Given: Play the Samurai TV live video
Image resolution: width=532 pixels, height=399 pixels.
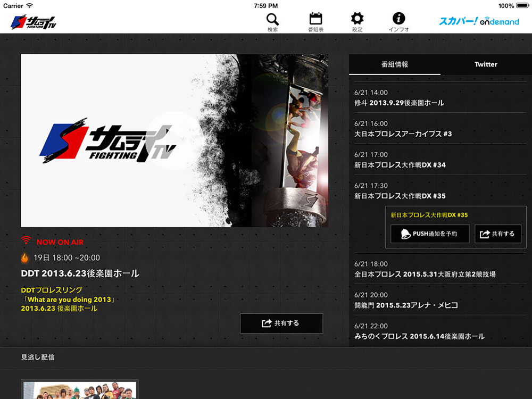Looking at the screenshot, I should pos(174,140).
